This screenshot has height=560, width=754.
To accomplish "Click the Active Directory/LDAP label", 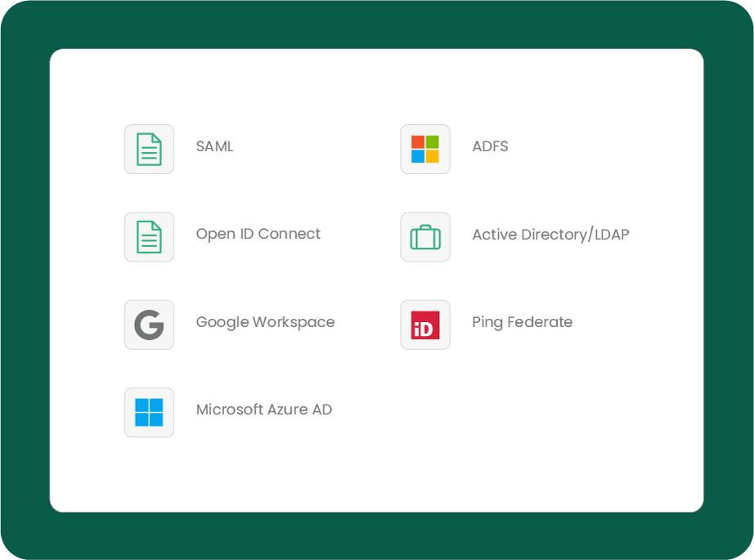I will point(550,234).
